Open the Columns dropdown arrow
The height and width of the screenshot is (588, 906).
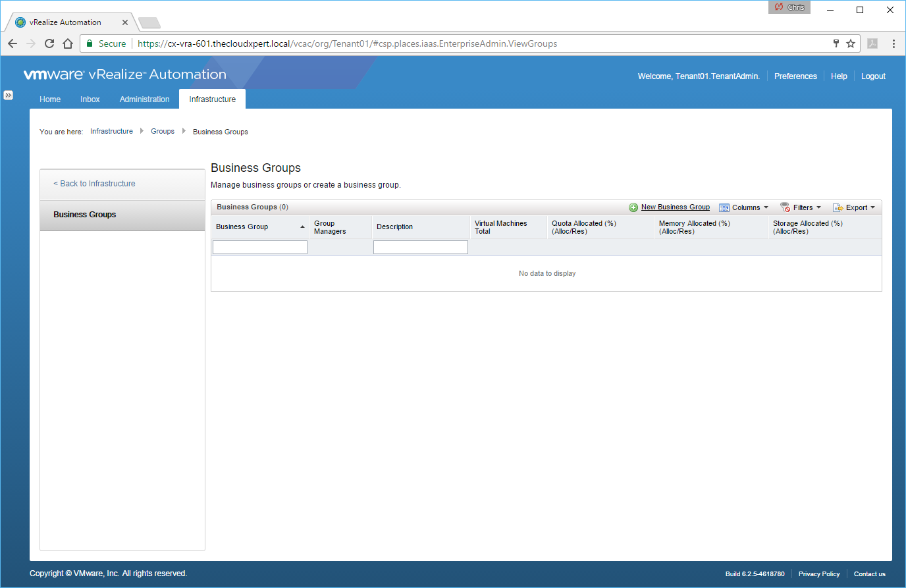(766, 207)
